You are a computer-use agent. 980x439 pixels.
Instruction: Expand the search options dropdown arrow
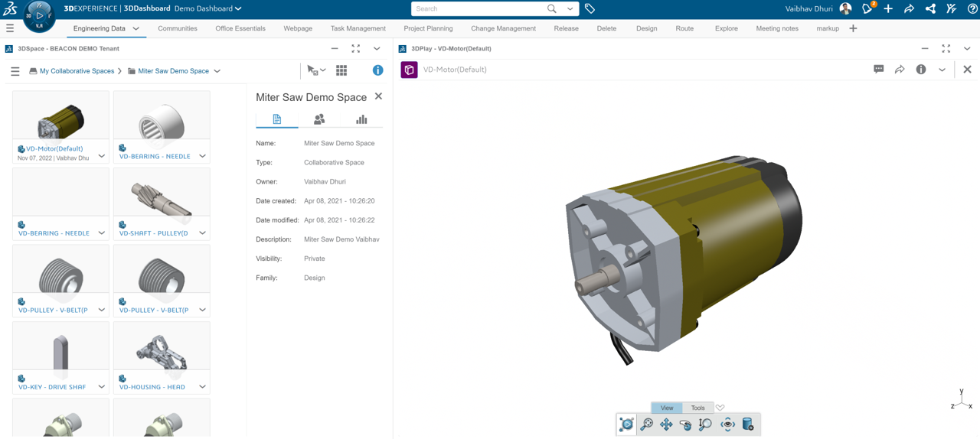570,9
